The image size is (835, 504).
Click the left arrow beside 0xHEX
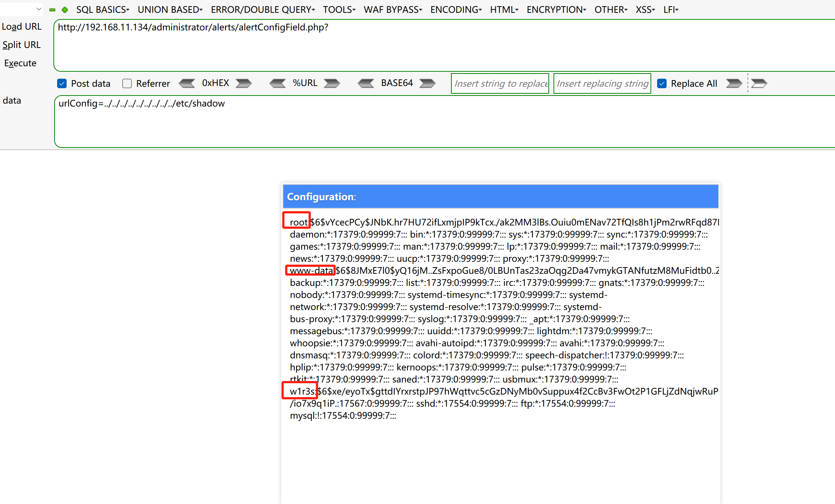(187, 83)
